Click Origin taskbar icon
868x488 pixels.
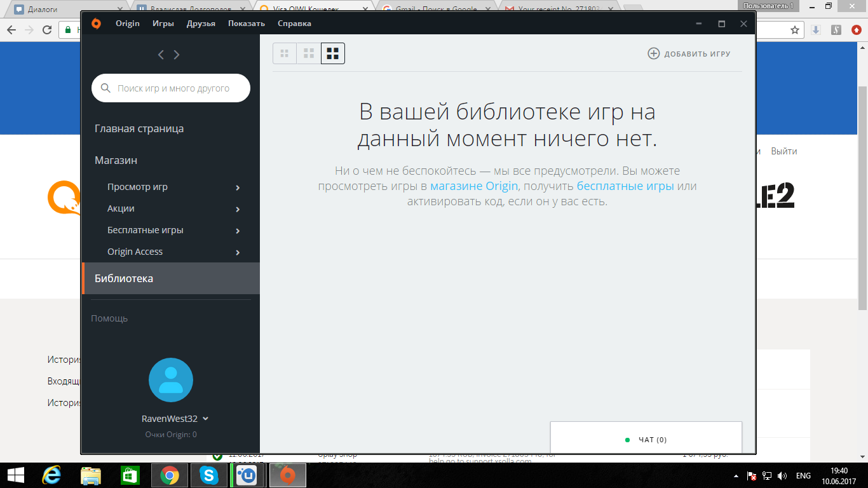pyautogui.click(x=288, y=475)
